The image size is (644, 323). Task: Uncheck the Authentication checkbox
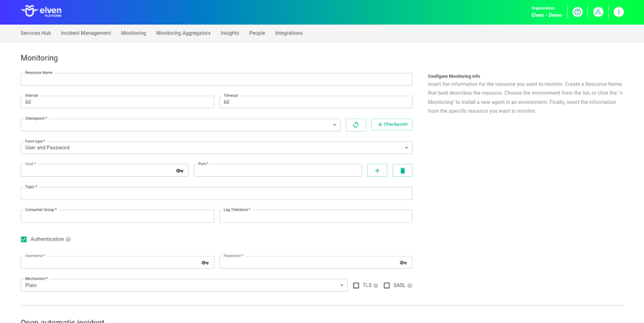tap(24, 239)
